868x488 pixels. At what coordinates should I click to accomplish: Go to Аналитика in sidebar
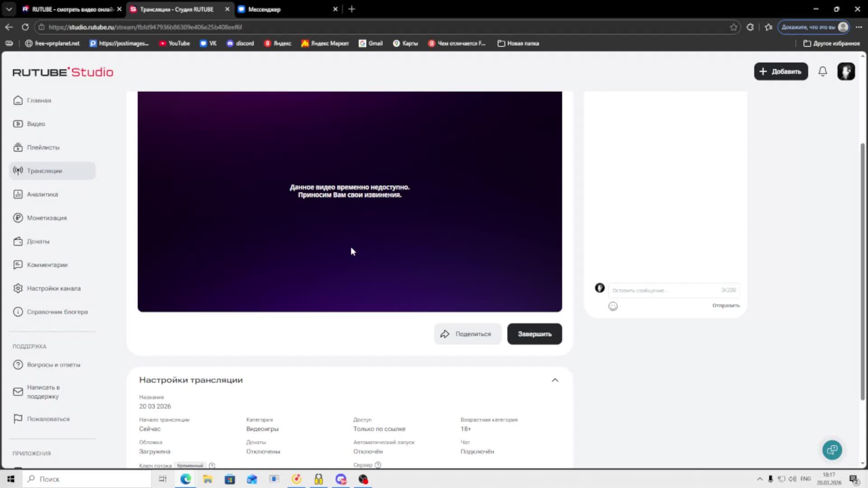tap(42, 194)
